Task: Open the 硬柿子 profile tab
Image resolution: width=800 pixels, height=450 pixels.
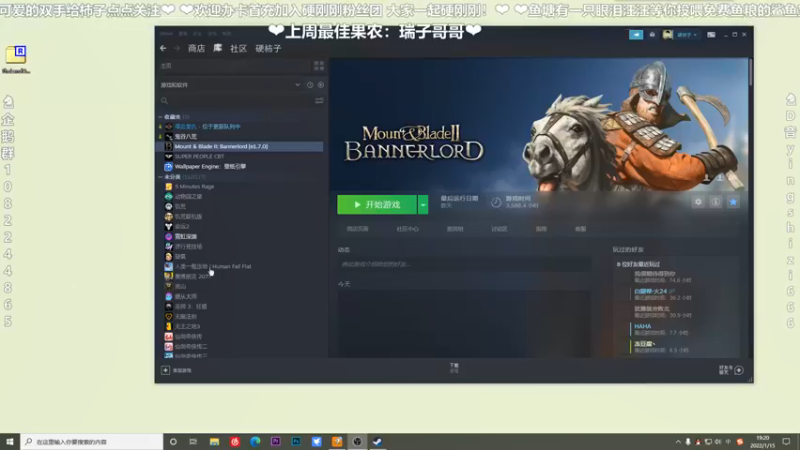Action: click(268, 48)
